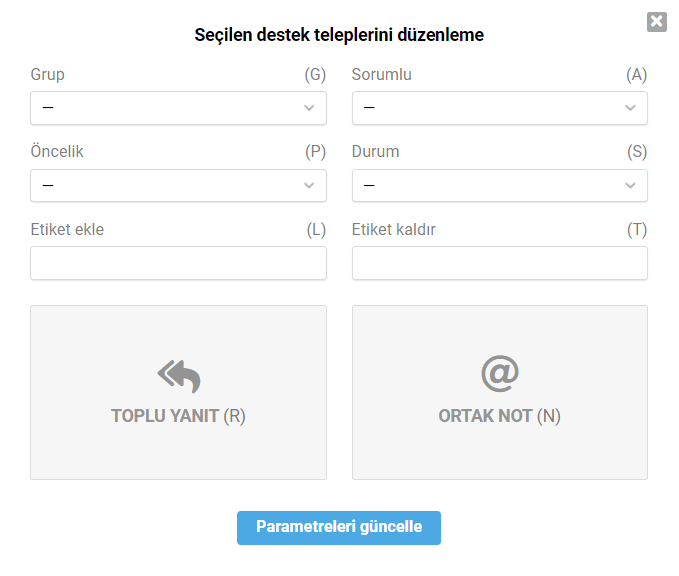Open the Grup dropdown

click(x=178, y=108)
